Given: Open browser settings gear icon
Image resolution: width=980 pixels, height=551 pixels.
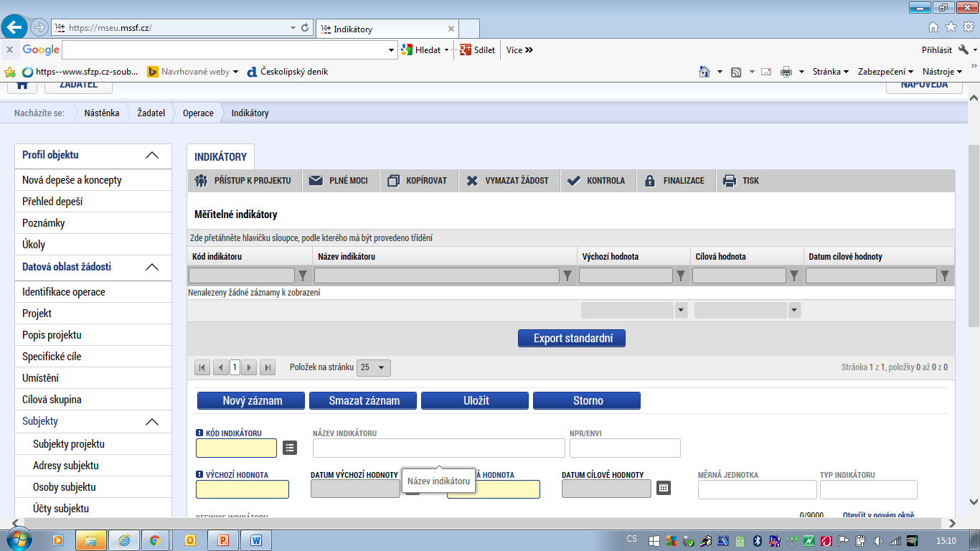Looking at the screenshot, I should [x=969, y=27].
